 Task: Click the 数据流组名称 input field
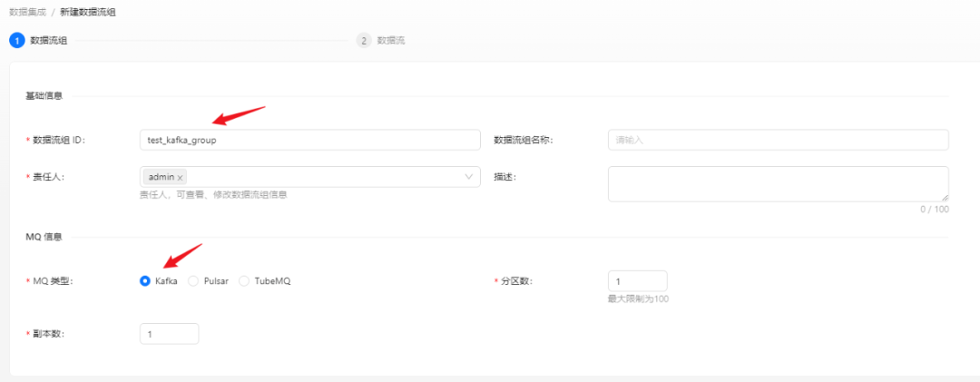coord(778,140)
